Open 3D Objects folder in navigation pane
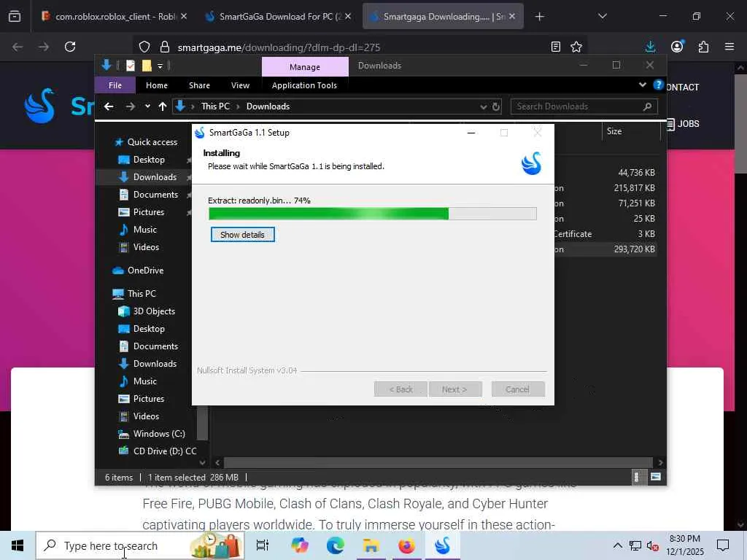 pos(154,311)
